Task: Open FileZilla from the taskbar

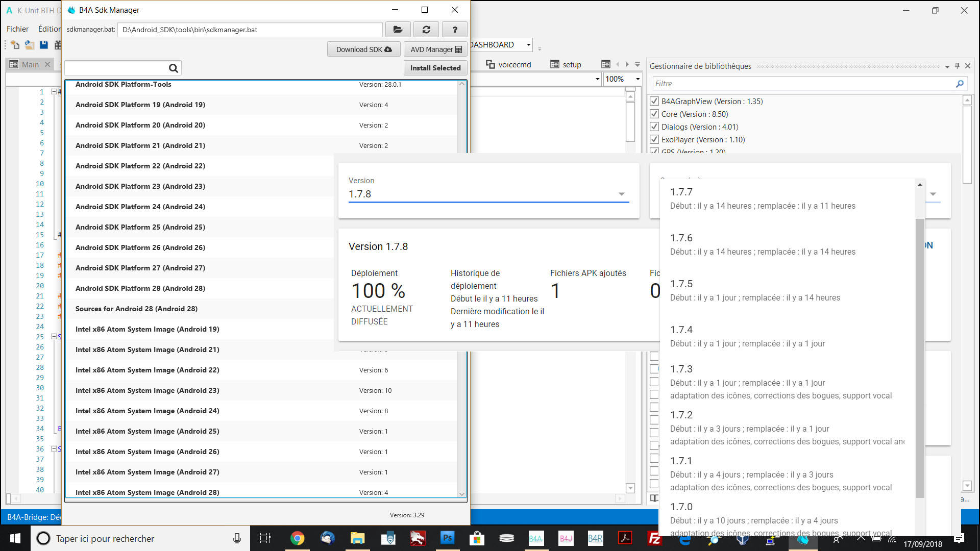Action: pyautogui.click(x=654, y=538)
